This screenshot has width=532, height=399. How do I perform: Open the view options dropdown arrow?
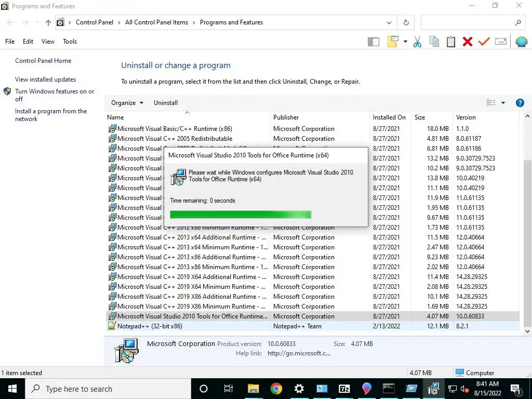(503, 103)
